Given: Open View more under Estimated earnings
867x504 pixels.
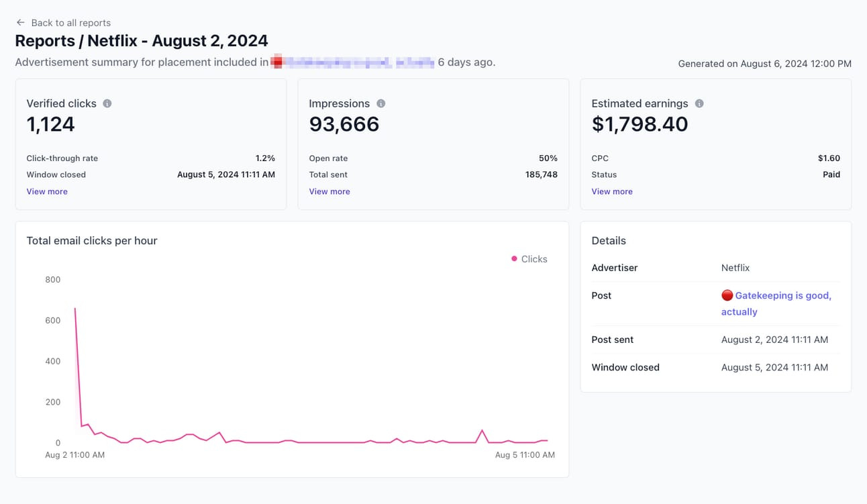Looking at the screenshot, I should tap(612, 191).
